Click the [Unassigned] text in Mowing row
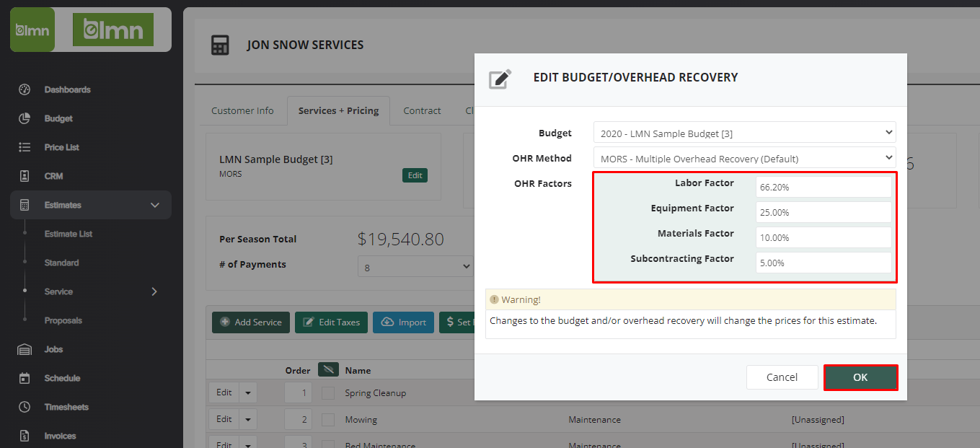Viewport: 980px width, 448px height. pos(818,419)
